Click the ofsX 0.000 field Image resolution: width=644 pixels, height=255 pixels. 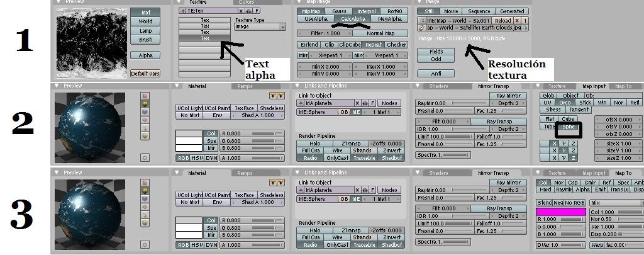tap(619, 119)
